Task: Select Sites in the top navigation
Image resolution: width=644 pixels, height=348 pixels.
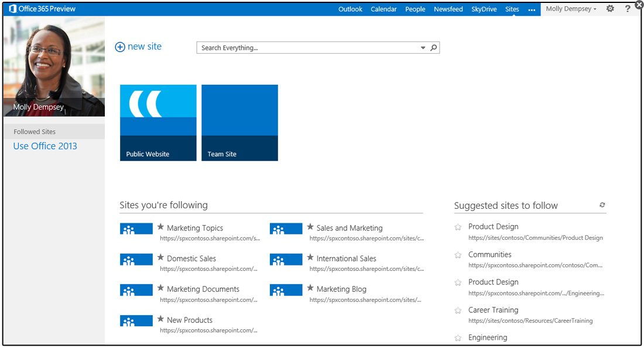Action: click(x=512, y=9)
